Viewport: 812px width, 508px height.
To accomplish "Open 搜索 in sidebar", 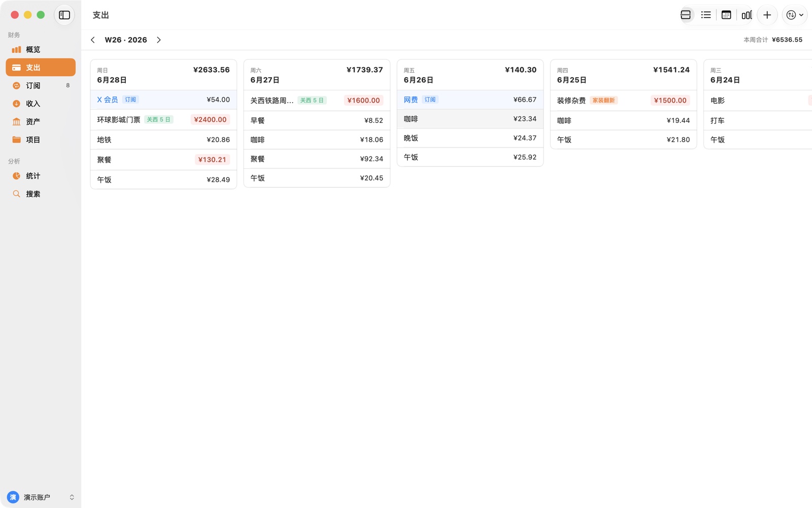I will [x=41, y=194].
